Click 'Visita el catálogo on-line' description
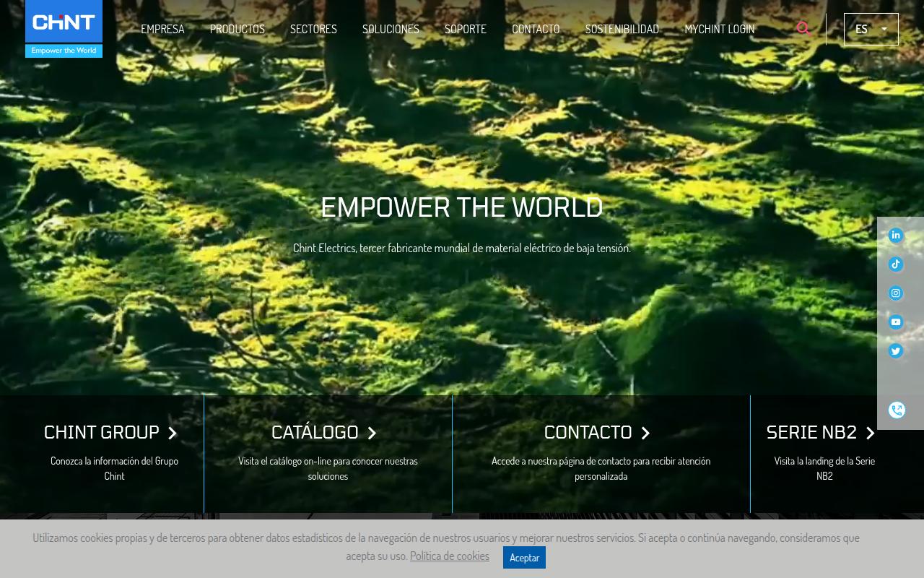 pyautogui.click(x=328, y=468)
